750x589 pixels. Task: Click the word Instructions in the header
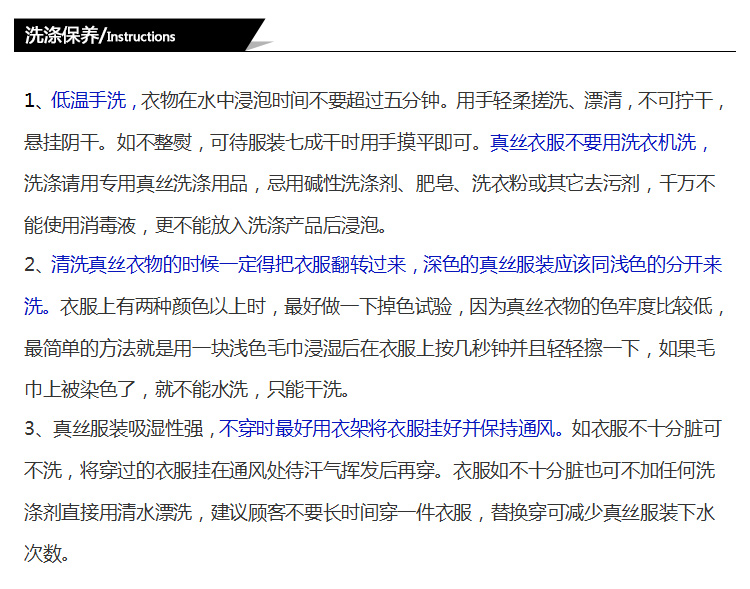(141, 37)
